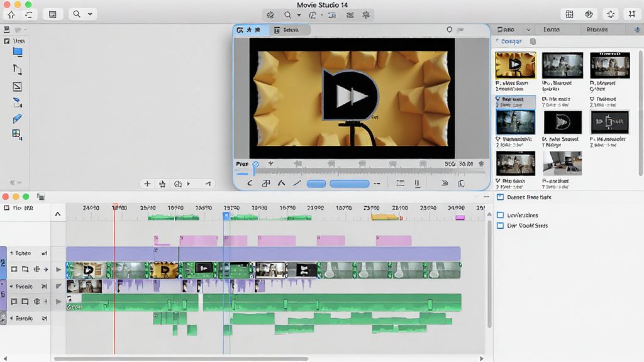Click the blue link text under the media tabs
Image resolution: width=644 pixels, height=362 pixels.
(511, 41)
